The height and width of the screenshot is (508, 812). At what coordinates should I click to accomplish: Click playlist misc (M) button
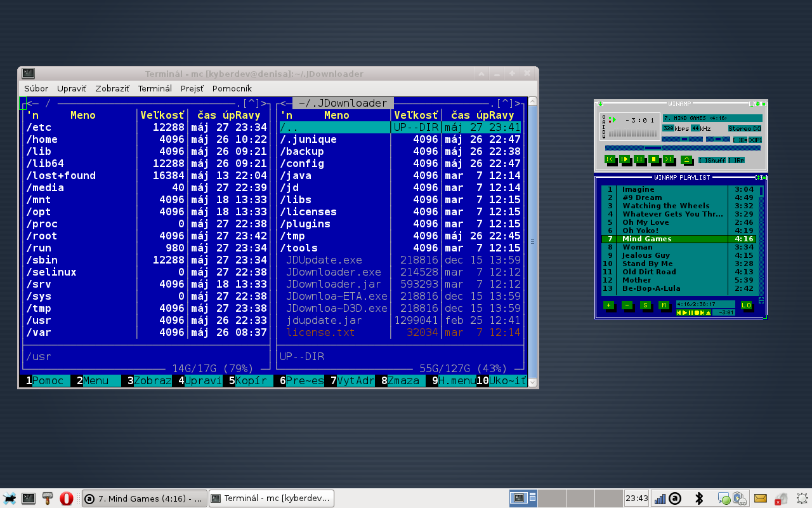coord(664,305)
